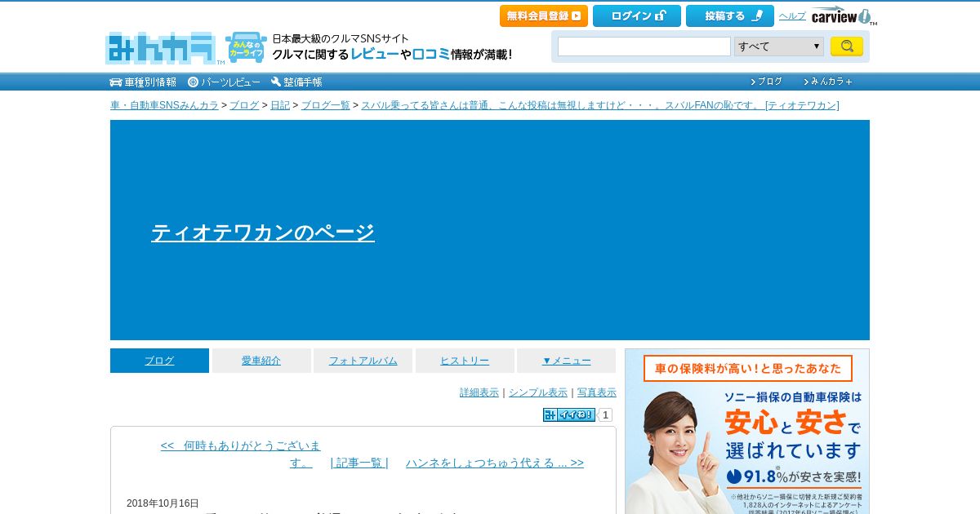The width and height of the screenshot is (980, 514).
Task: Select the ヒストリー tab
Action: click(465, 361)
